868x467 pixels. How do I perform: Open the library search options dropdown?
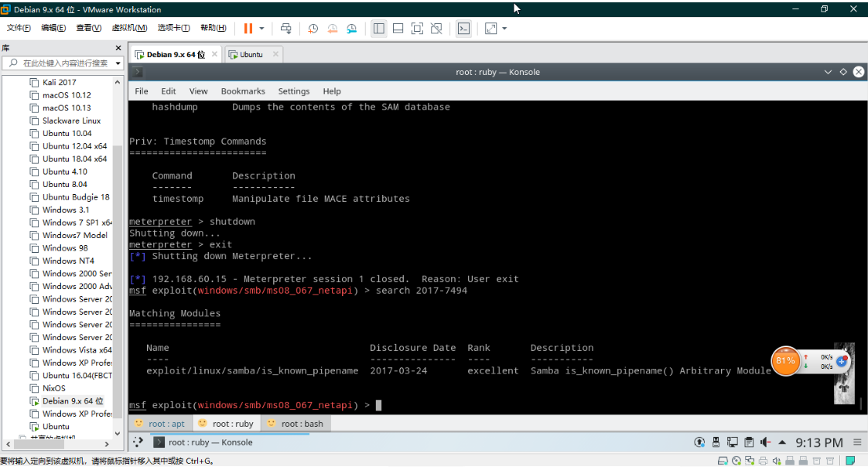click(118, 63)
